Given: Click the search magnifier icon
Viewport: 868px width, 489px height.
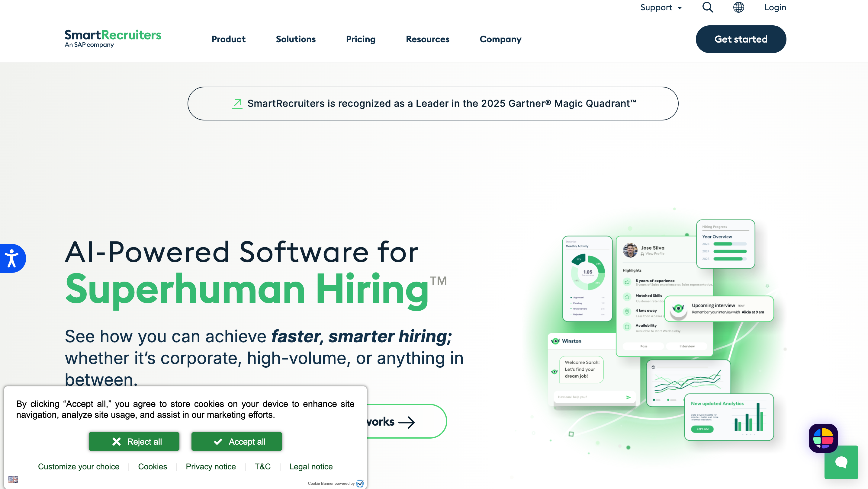Looking at the screenshot, I should tap(708, 7).
